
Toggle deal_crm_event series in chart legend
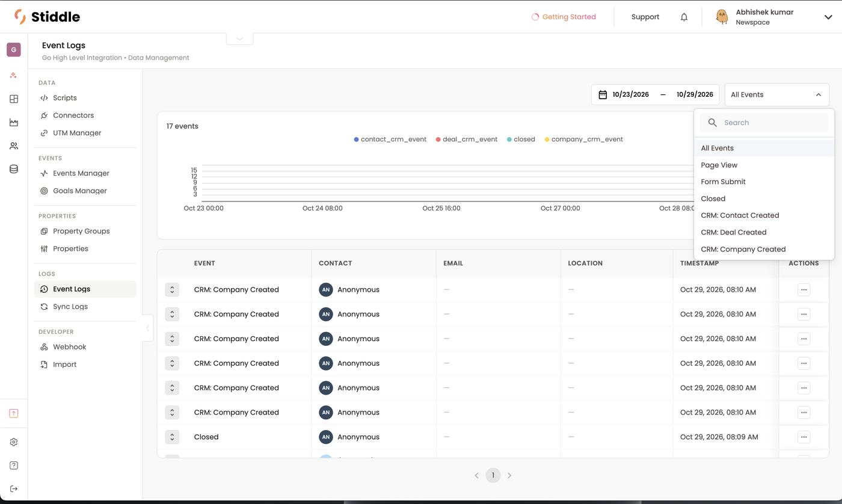(x=467, y=140)
